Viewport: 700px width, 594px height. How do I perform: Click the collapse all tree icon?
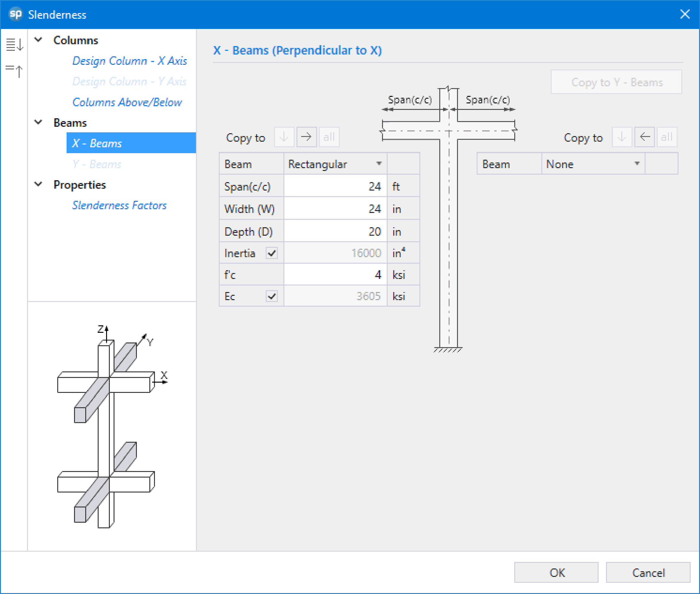15,71
